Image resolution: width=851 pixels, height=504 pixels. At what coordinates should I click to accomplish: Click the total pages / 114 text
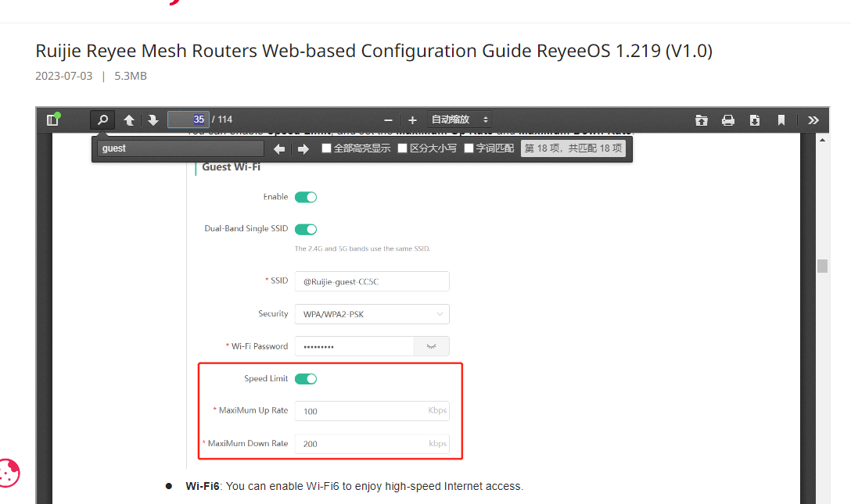[x=222, y=120]
